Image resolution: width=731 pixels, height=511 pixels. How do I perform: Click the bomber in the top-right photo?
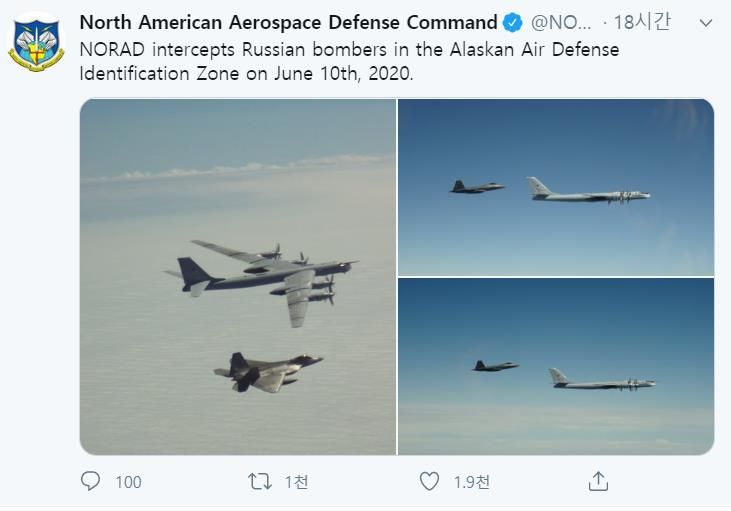coord(588,193)
